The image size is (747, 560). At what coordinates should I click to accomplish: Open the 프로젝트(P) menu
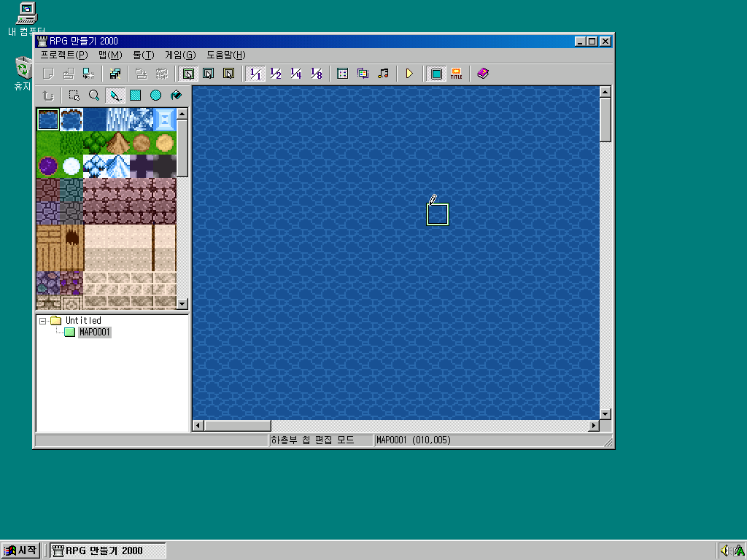[64, 55]
